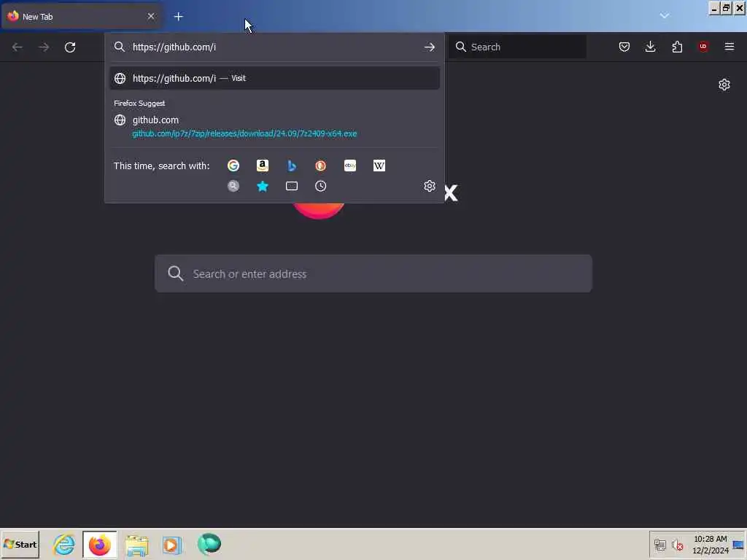
Task: Launch Internet Explorer from taskbar
Action: tap(64, 545)
